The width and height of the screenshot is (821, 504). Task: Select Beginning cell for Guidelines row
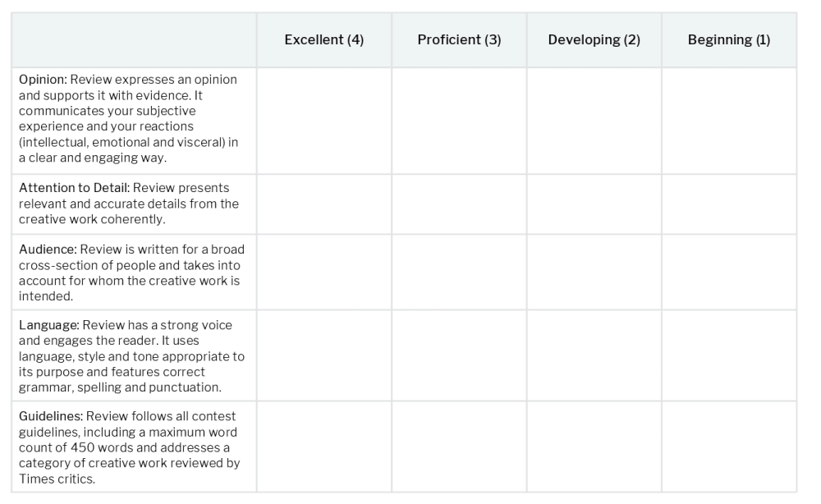[x=729, y=447]
